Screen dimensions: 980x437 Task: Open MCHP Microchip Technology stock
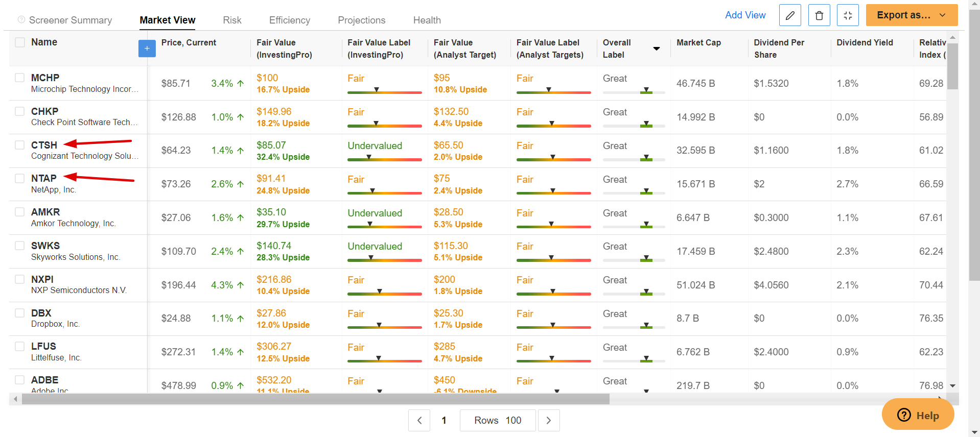(45, 78)
